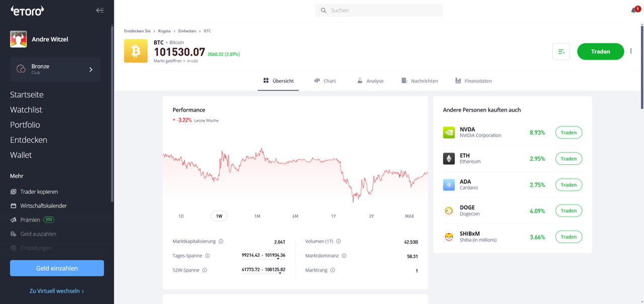Screen dimensions: 644x304
Task: Show info for Marktrang
Action: point(333,270)
